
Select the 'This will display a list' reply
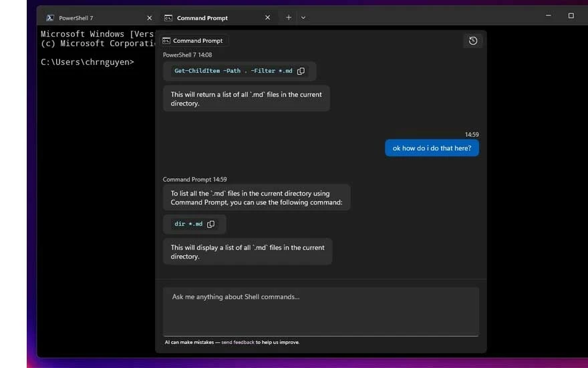coord(247,252)
